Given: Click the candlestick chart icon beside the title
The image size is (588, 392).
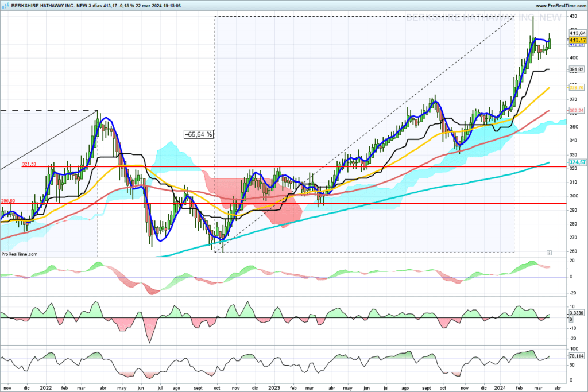Looking at the screenshot, I should point(6,6).
